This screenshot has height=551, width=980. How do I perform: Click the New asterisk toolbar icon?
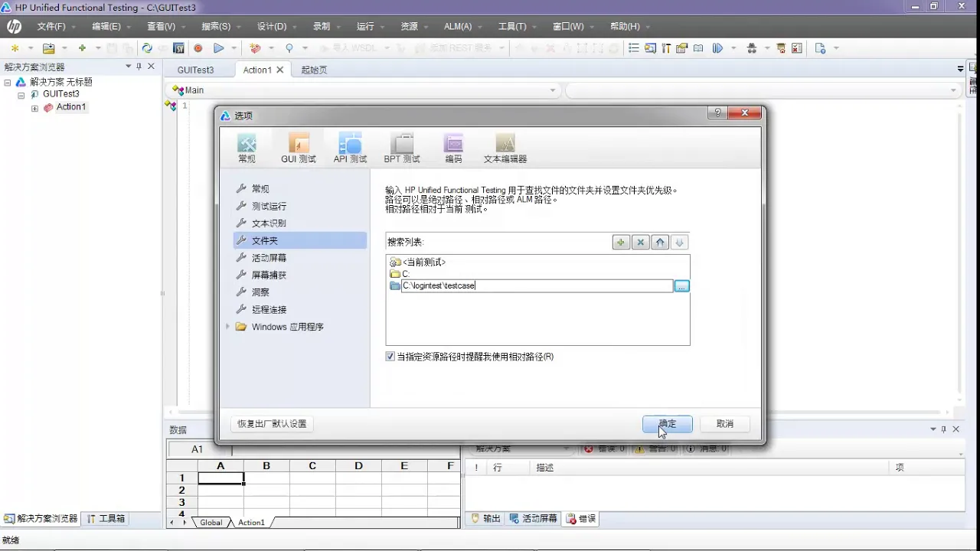[x=15, y=47]
